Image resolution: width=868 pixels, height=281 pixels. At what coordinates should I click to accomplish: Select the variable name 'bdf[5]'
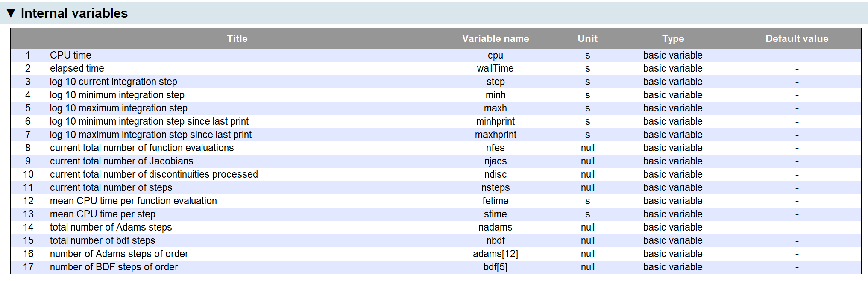click(496, 267)
